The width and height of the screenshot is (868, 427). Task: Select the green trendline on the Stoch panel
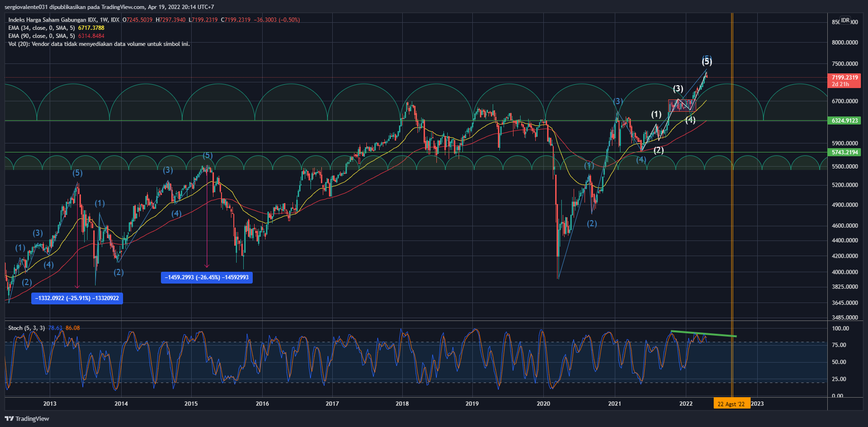click(x=703, y=334)
